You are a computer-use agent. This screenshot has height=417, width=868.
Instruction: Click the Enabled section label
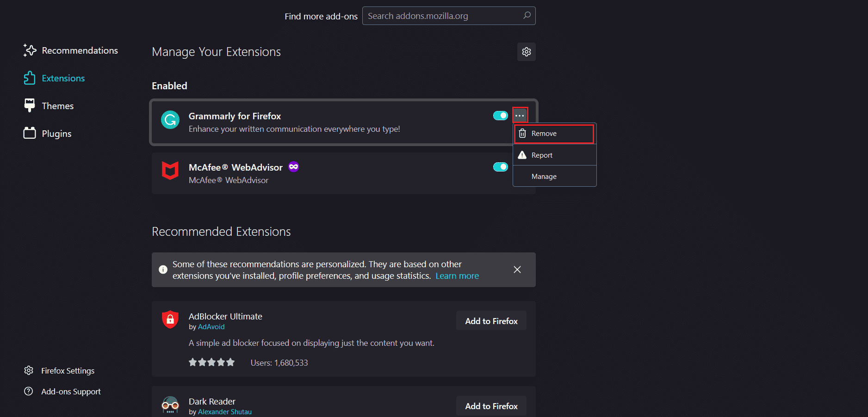pyautogui.click(x=169, y=86)
